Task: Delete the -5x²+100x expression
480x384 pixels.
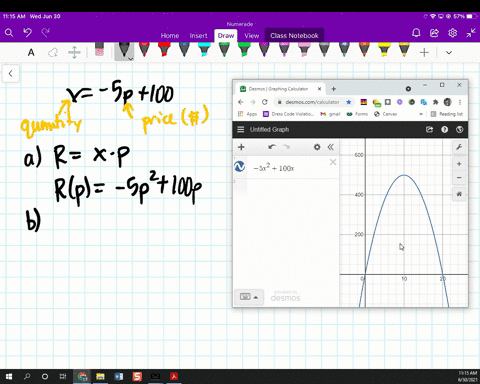Action: point(333,162)
